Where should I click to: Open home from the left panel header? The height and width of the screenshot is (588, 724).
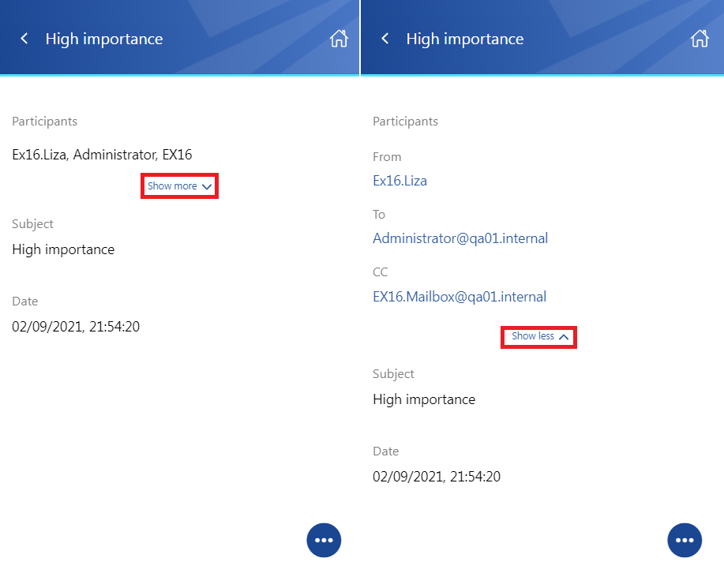pyautogui.click(x=339, y=39)
